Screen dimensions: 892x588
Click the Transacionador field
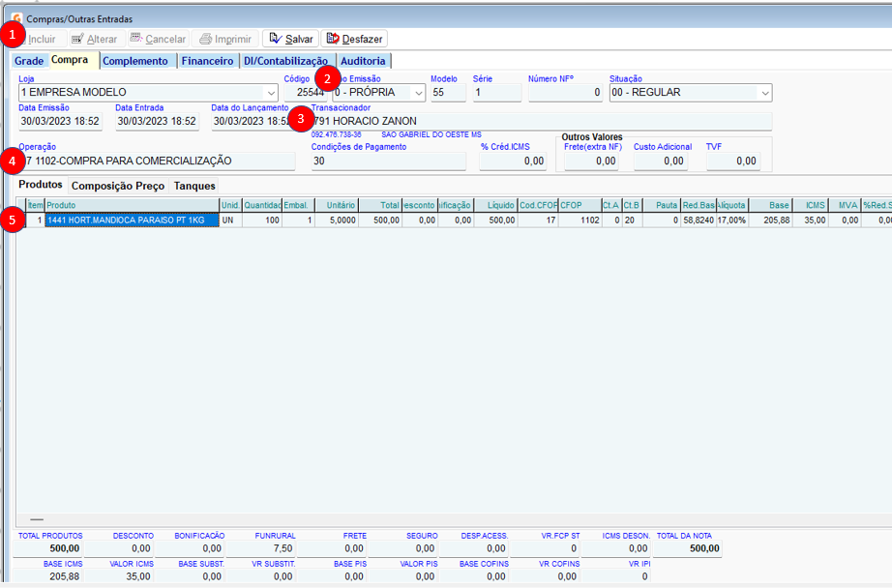coord(542,121)
